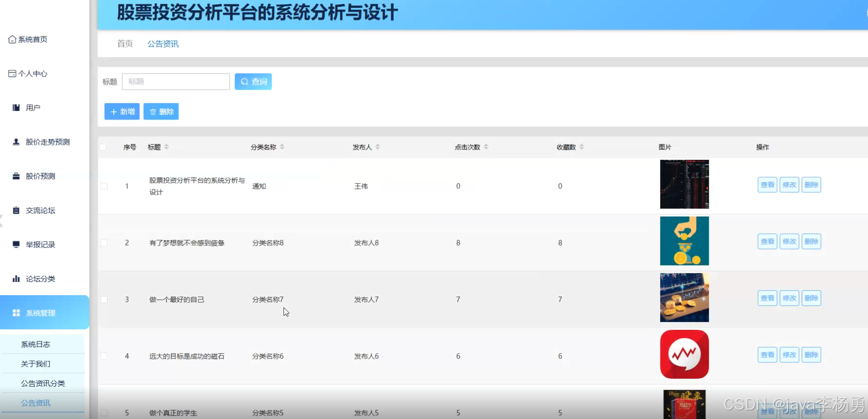Viewport: 868px width, 419px height.
Task: Click the card icon beside 个人中心
Action: click(12, 74)
